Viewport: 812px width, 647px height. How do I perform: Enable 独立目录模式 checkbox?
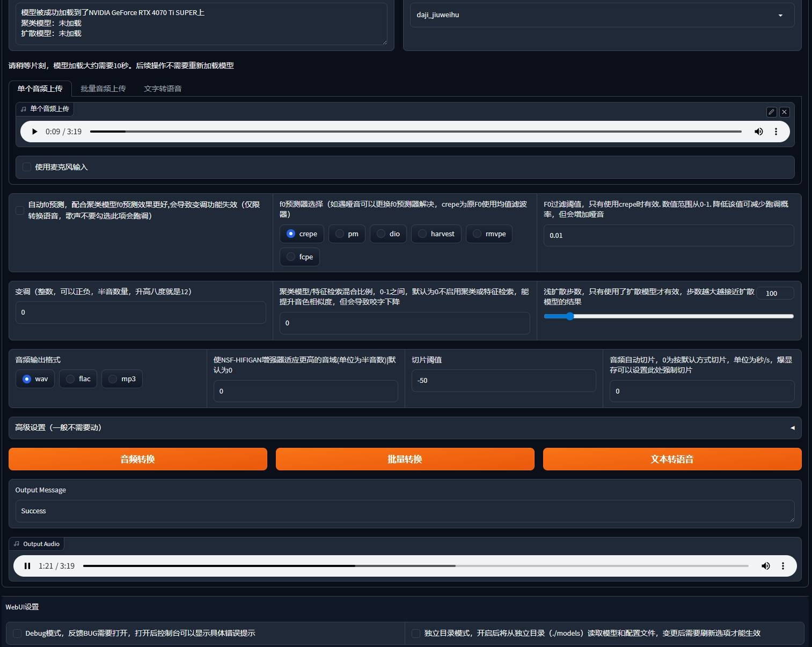pyautogui.click(x=416, y=634)
